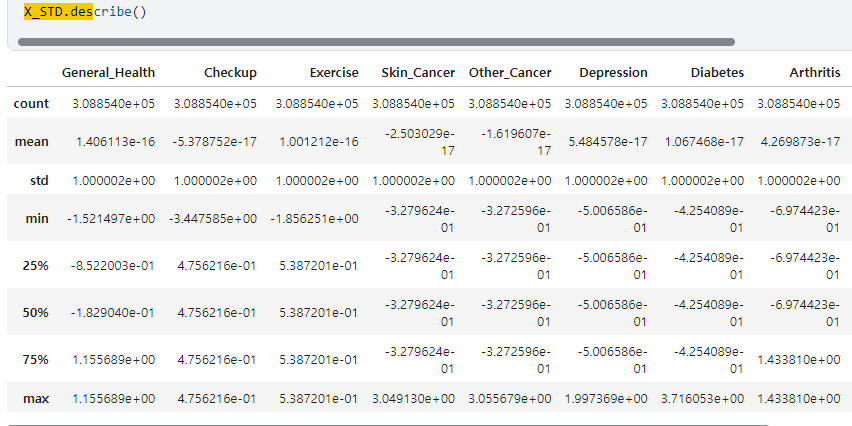852x426 pixels.
Task: Click the Diabetes column header
Action: coord(717,73)
